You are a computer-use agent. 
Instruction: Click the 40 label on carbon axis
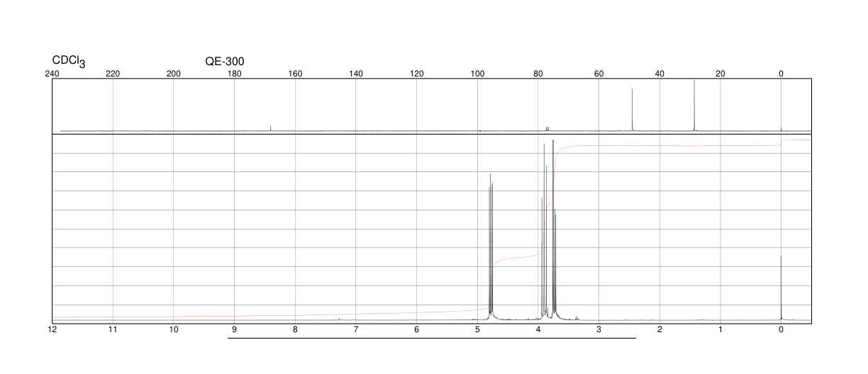click(660, 74)
